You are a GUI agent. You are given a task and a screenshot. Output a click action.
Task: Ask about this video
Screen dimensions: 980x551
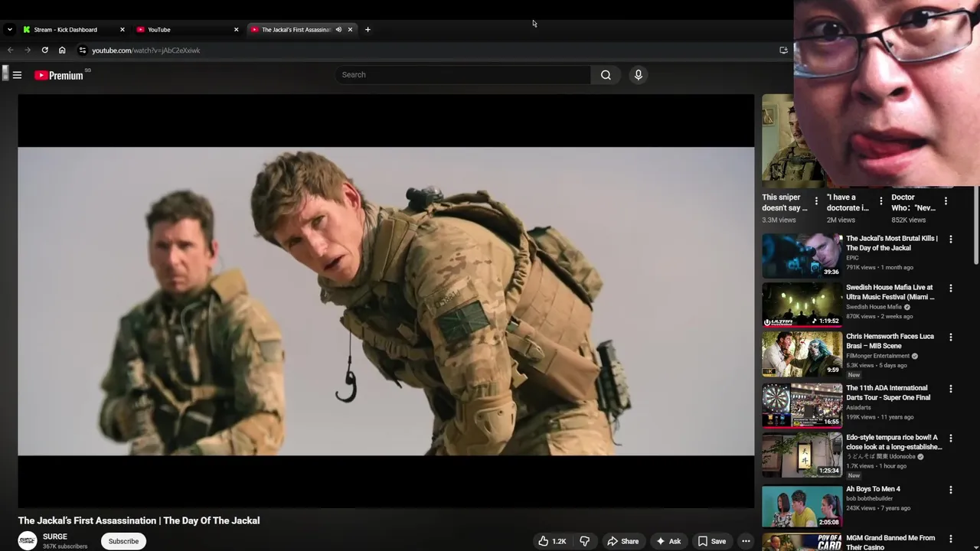click(x=668, y=541)
